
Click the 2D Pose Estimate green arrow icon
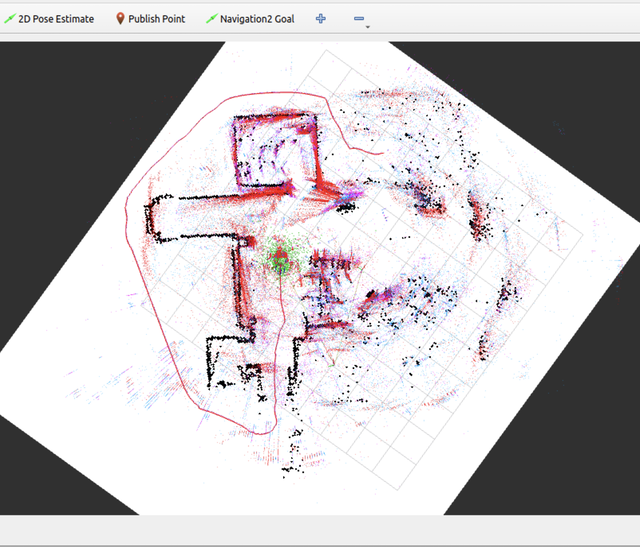pos(10,19)
